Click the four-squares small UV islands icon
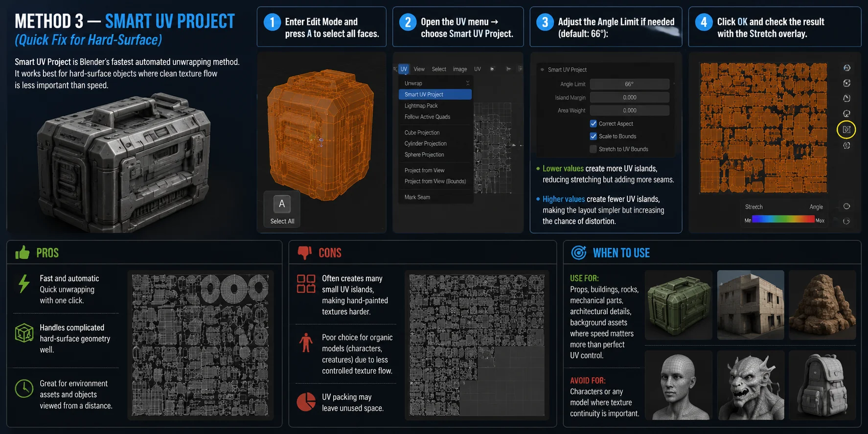The height and width of the screenshot is (434, 868). tap(306, 284)
